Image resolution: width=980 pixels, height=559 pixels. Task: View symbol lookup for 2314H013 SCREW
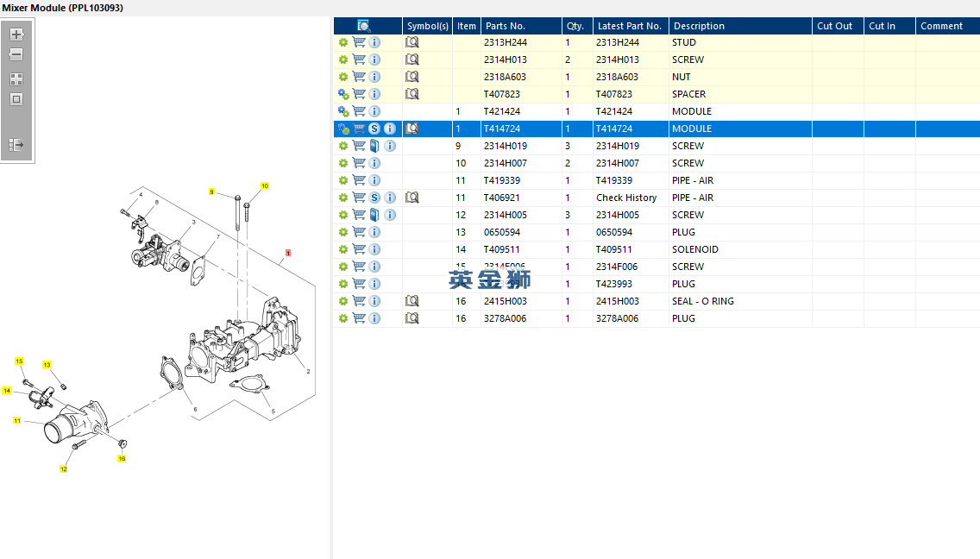click(411, 60)
